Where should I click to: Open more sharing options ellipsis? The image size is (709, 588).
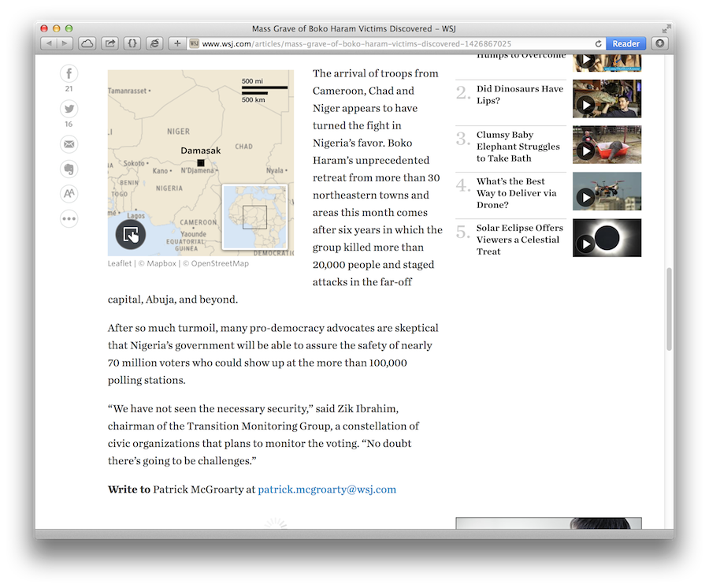coord(69,218)
